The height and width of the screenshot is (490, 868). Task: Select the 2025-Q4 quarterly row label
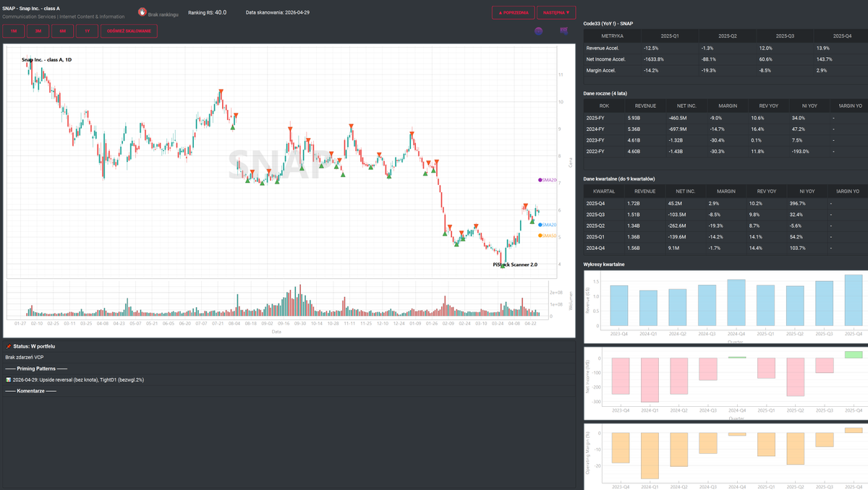click(x=595, y=204)
